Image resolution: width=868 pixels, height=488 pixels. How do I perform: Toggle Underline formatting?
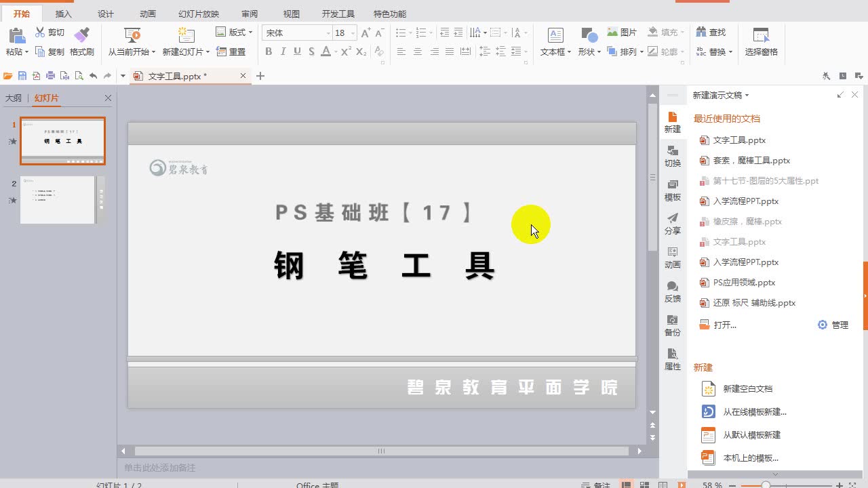coord(297,52)
